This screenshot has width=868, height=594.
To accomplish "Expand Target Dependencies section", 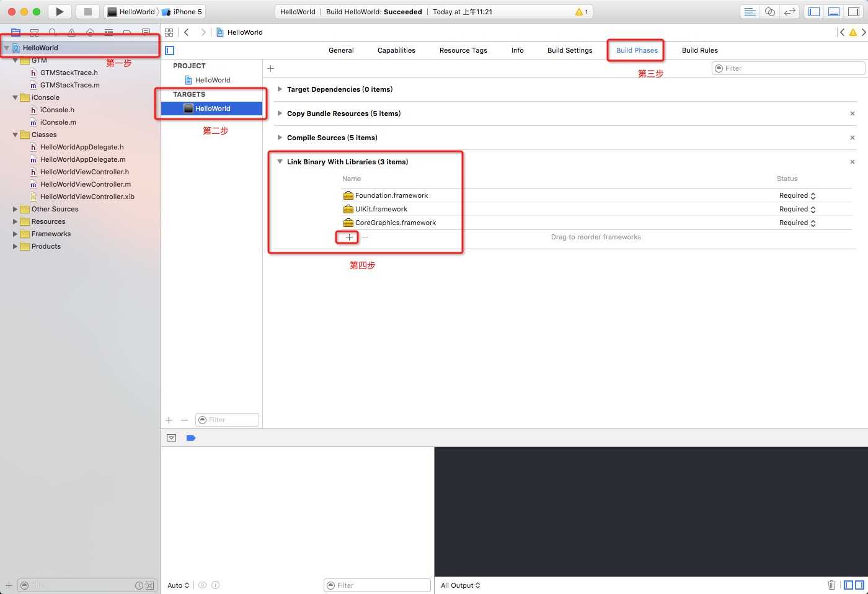I will [280, 89].
